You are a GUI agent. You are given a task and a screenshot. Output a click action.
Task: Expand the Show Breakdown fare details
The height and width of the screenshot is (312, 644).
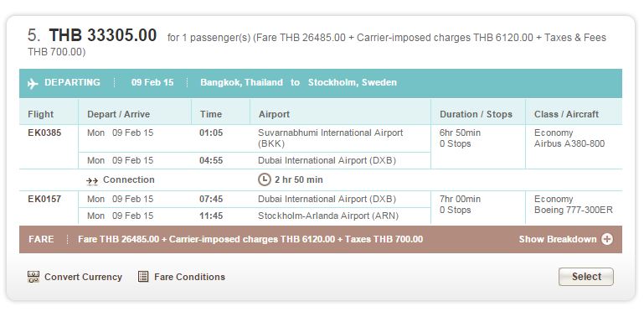click(558, 239)
